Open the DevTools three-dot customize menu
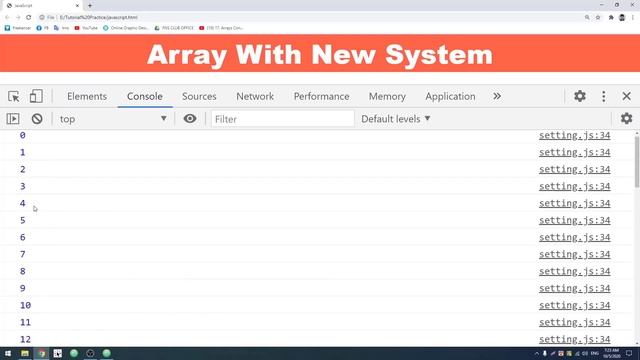The height and width of the screenshot is (360, 640). click(604, 96)
